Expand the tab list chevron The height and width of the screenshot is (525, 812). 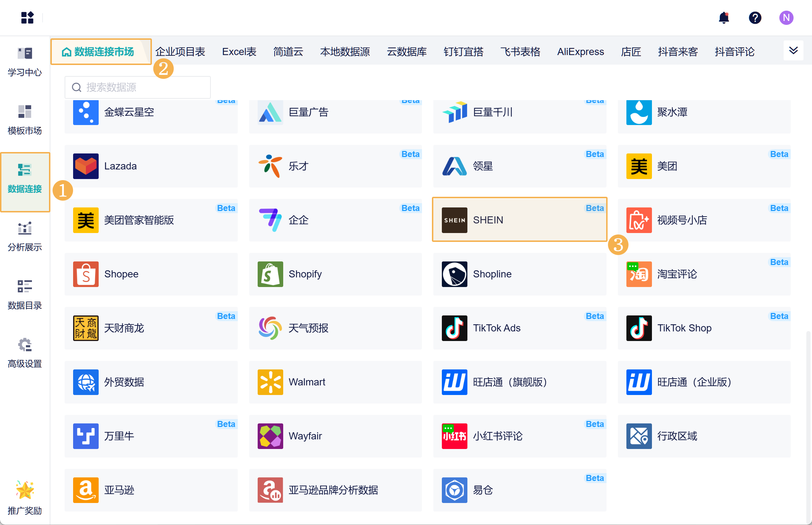[793, 50]
